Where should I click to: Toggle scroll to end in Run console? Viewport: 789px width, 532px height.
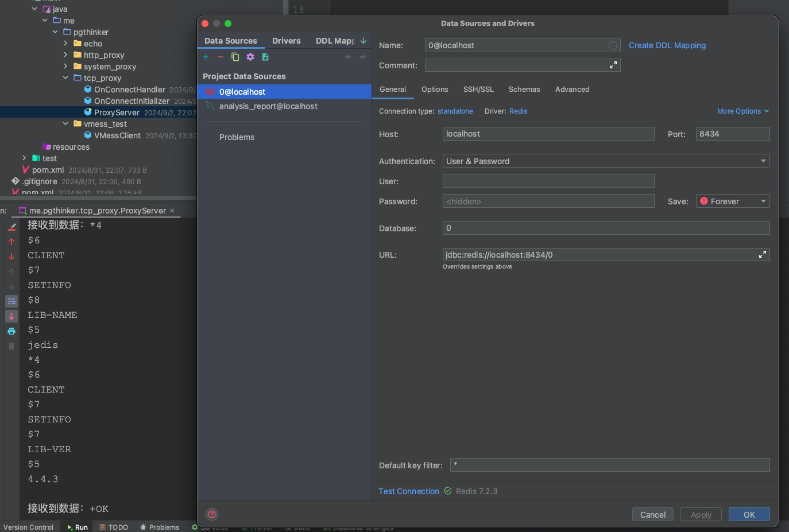pos(11,316)
